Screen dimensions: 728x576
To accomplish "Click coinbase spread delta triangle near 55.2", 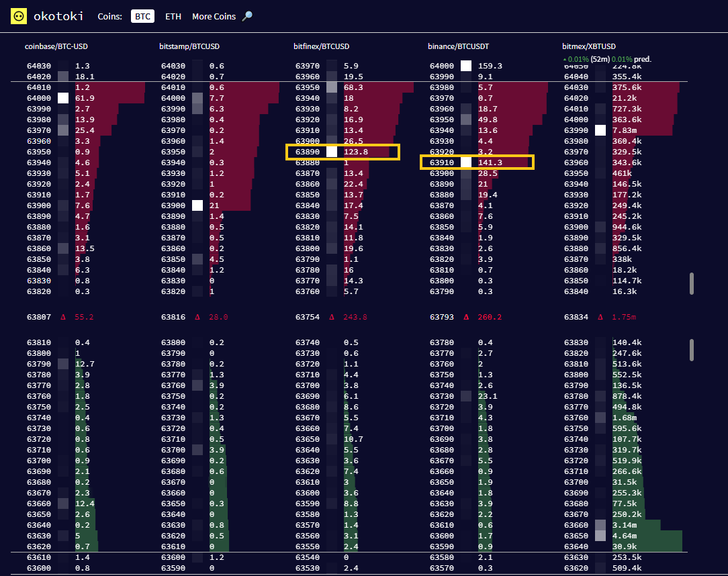I will [x=63, y=317].
